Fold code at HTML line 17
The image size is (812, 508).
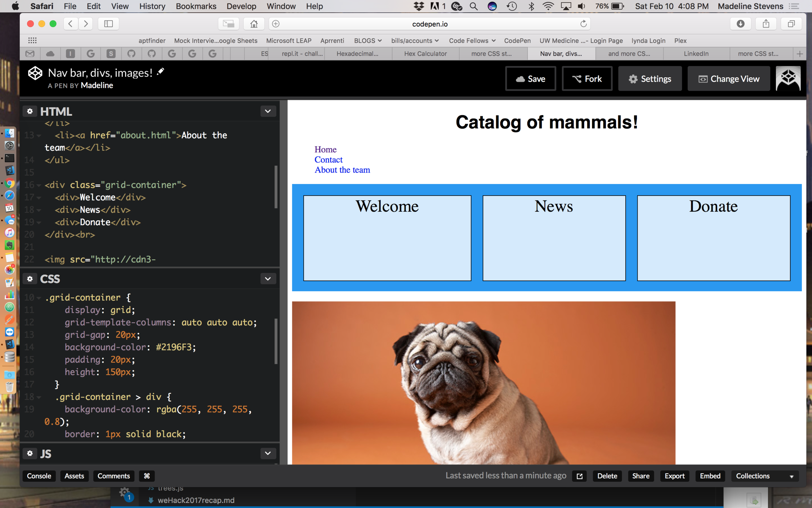coord(39,198)
